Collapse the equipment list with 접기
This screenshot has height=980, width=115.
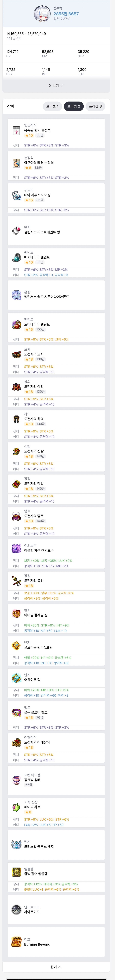tap(56, 967)
